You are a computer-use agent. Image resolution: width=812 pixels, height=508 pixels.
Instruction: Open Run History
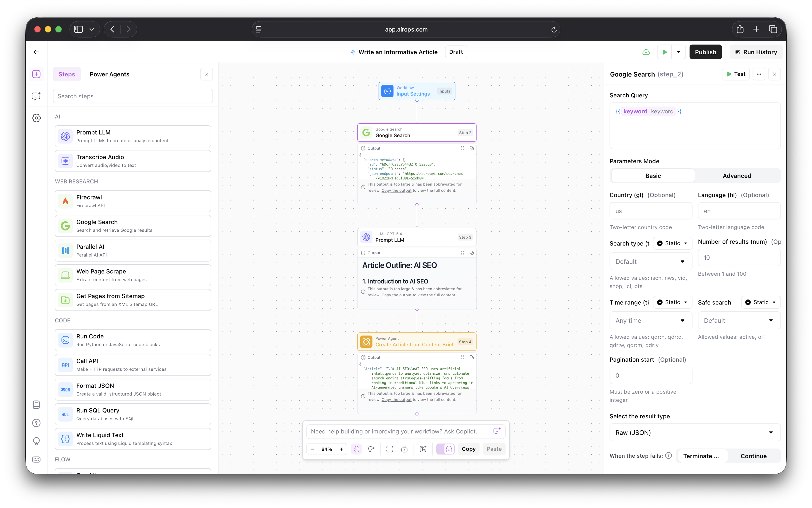click(x=756, y=52)
